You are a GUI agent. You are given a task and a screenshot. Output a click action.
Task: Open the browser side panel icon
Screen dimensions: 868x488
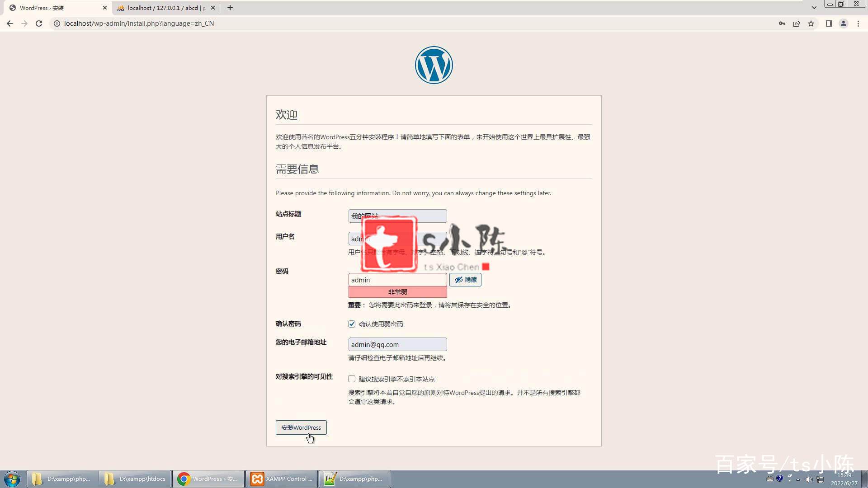coord(829,23)
